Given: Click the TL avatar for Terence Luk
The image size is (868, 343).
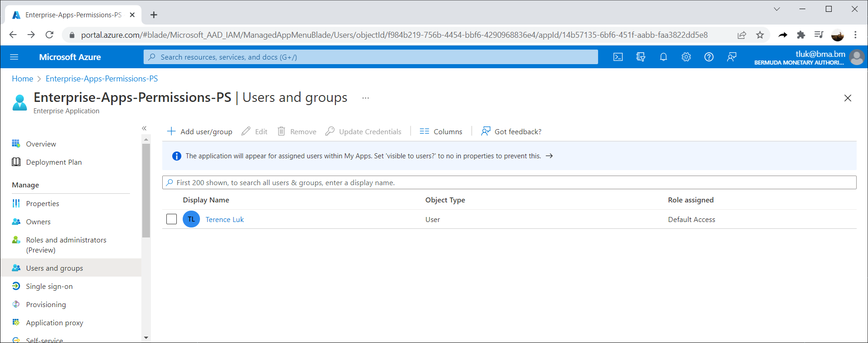Looking at the screenshot, I should pyautogui.click(x=191, y=219).
